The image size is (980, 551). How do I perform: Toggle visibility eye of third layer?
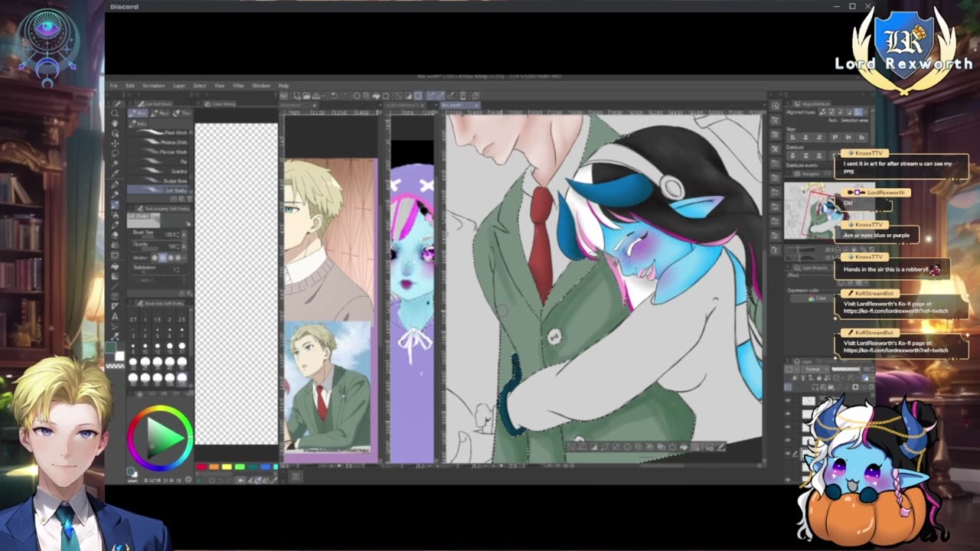tap(788, 426)
